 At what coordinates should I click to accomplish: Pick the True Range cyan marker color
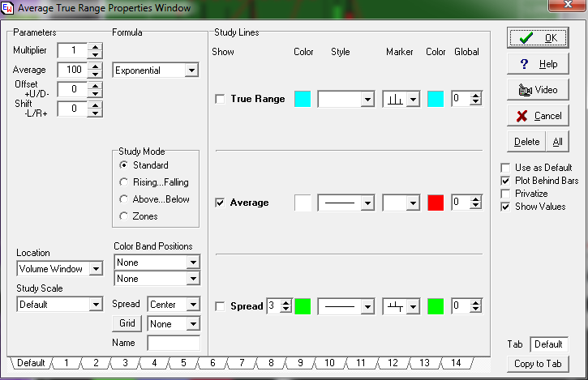click(x=436, y=99)
